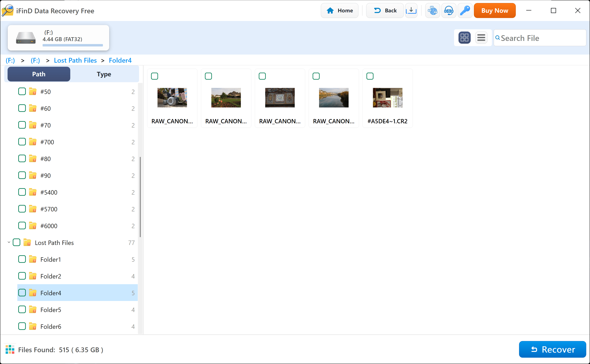Click the search magnifier icon

tap(497, 38)
